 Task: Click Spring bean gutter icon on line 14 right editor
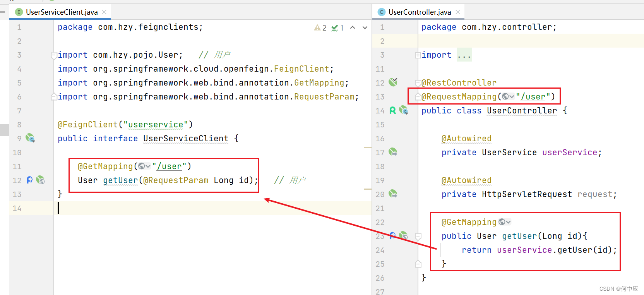pyautogui.click(x=404, y=110)
